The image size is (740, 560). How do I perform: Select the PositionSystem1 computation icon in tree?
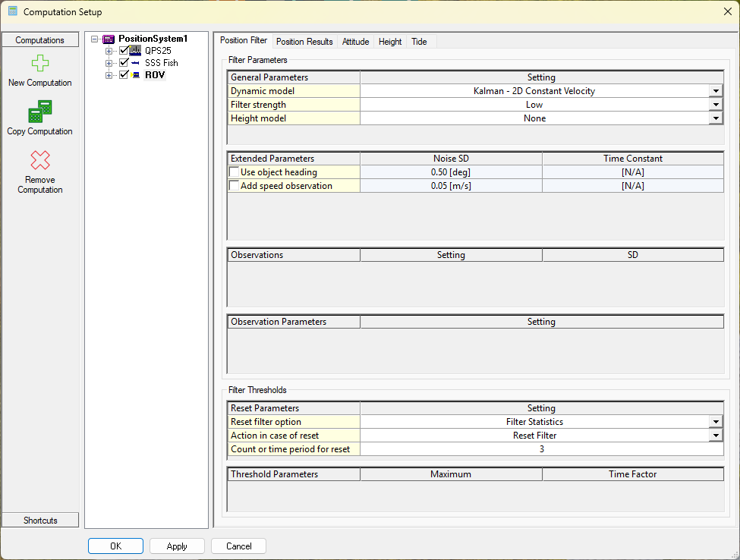(x=109, y=39)
